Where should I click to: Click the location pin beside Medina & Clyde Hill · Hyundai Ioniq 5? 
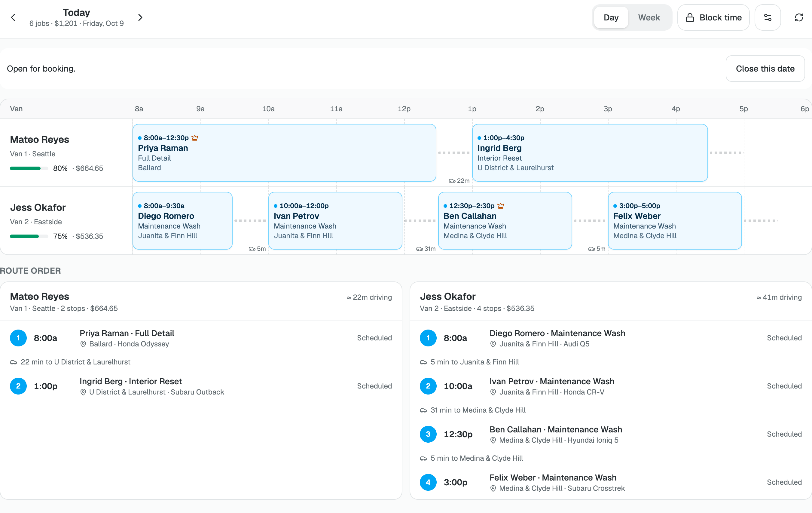[x=493, y=440]
